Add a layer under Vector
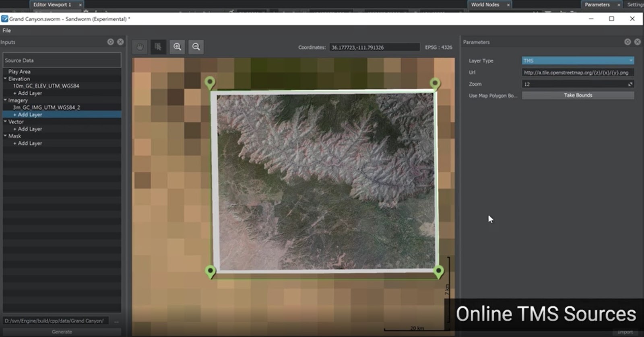 point(28,129)
